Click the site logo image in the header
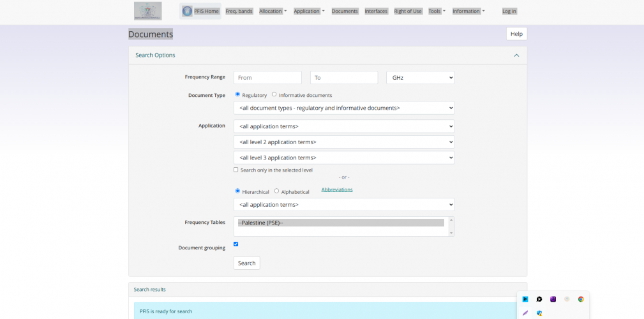 click(x=148, y=11)
